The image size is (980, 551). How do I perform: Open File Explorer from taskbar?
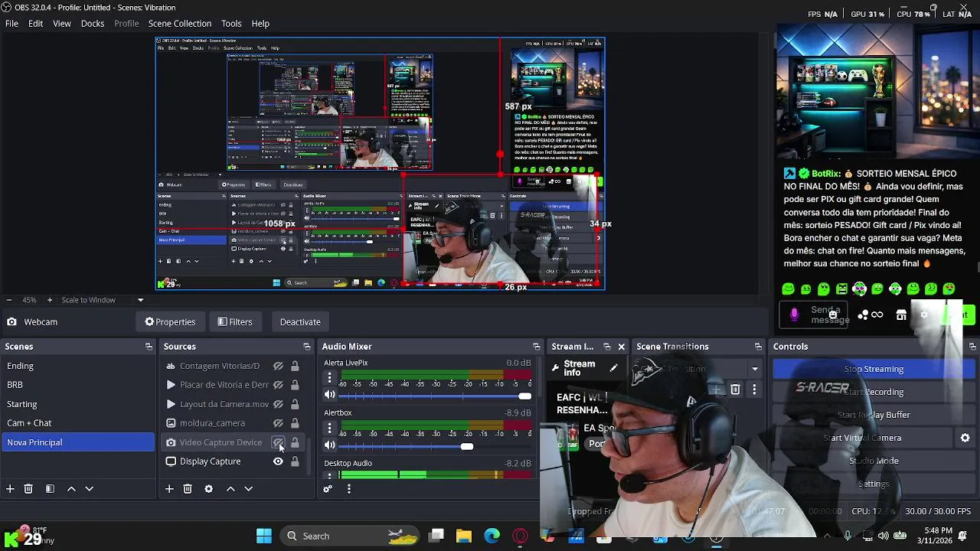tap(464, 536)
